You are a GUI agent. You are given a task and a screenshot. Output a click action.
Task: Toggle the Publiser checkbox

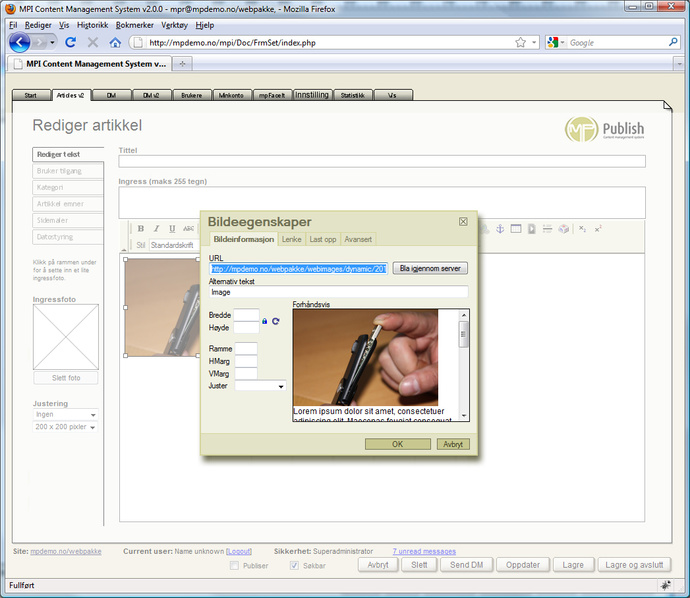235,565
